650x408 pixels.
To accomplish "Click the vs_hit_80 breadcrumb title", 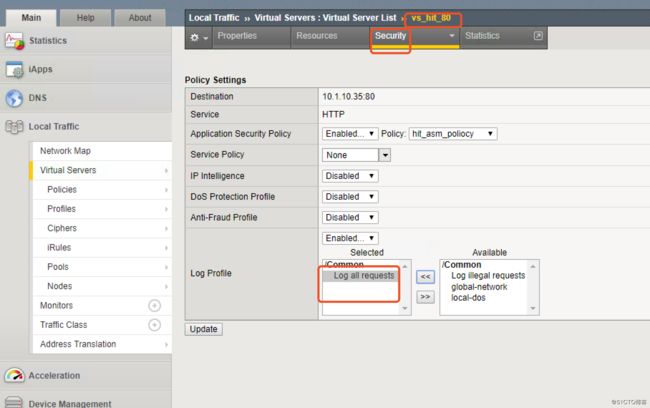I will click(x=431, y=18).
